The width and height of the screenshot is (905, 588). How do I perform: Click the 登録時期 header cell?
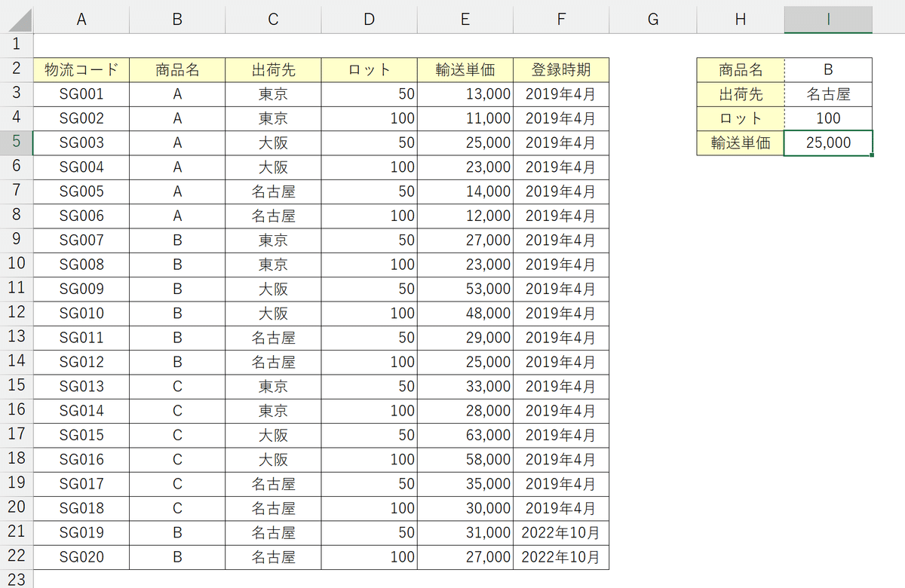(x=560, y=70)
